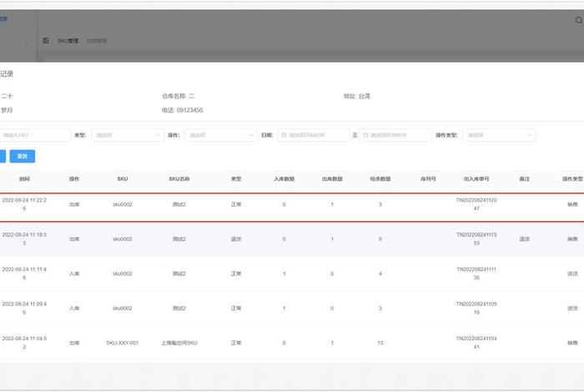Click the end date input field
Image resolution: width=584 pixels, height=392 pixels.
[x=398, y=135]
